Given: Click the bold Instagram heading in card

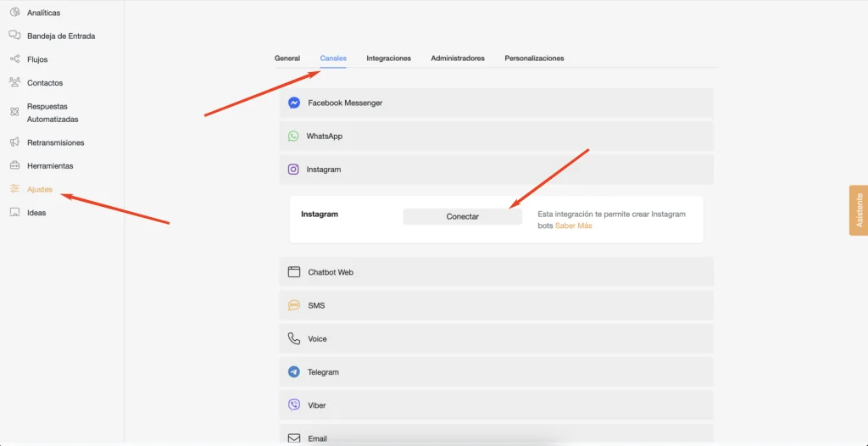Looking at the screenshot, I should click(x=320, y=214).
